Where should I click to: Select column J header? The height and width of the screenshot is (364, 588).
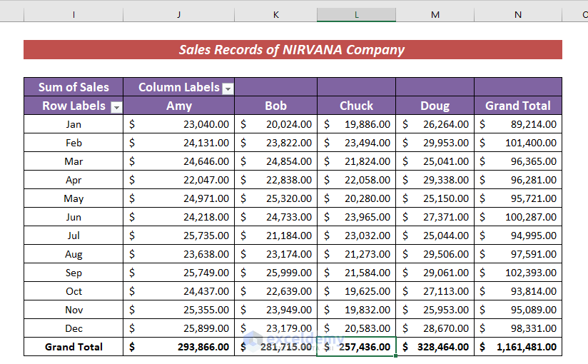(178, 14)
